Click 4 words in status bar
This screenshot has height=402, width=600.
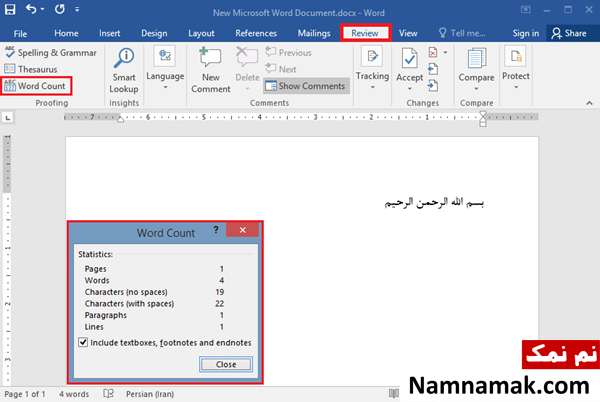coord(74,394)
